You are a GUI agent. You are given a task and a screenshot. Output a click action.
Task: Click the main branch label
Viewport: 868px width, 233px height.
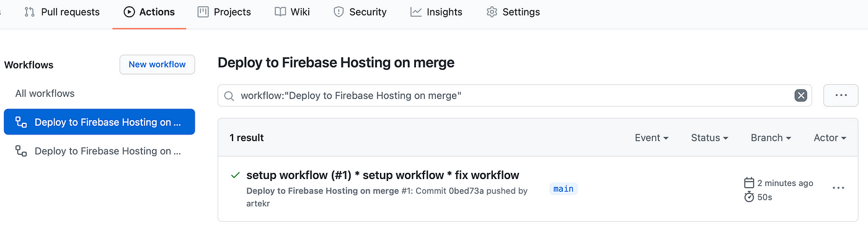tap(563, 189)
